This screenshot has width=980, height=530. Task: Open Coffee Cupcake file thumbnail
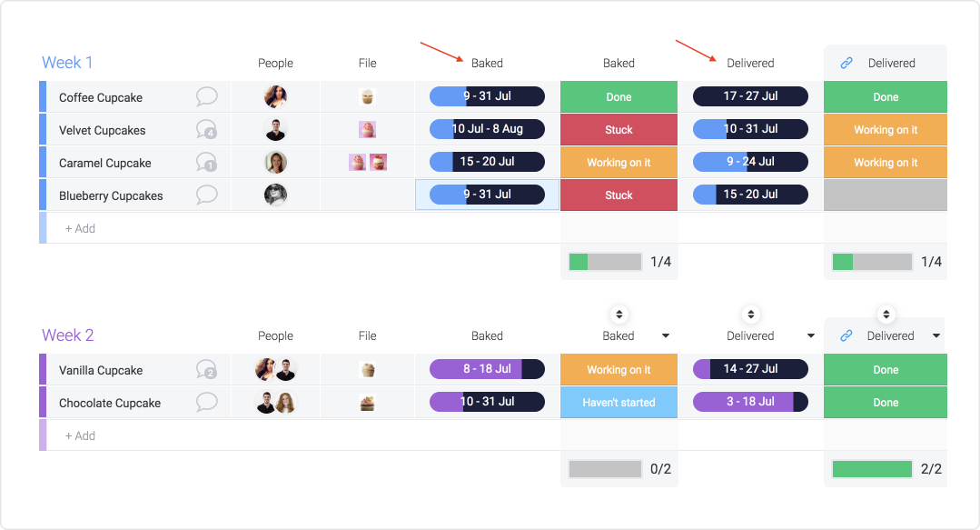tap(368, 97)
